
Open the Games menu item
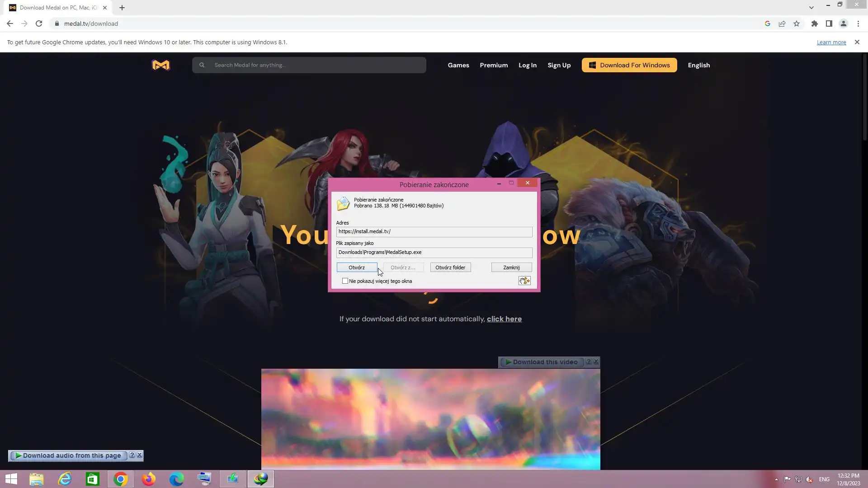458,65
